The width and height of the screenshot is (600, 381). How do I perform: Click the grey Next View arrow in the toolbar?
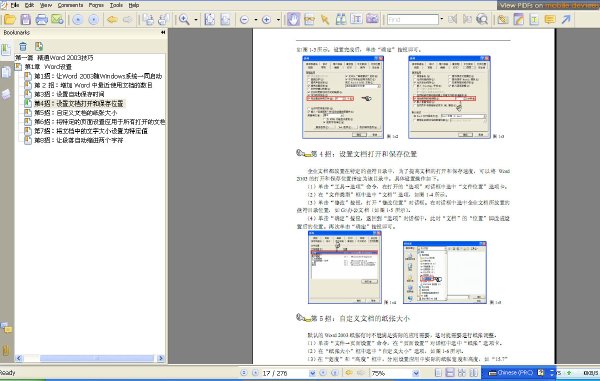click(127, 19)
